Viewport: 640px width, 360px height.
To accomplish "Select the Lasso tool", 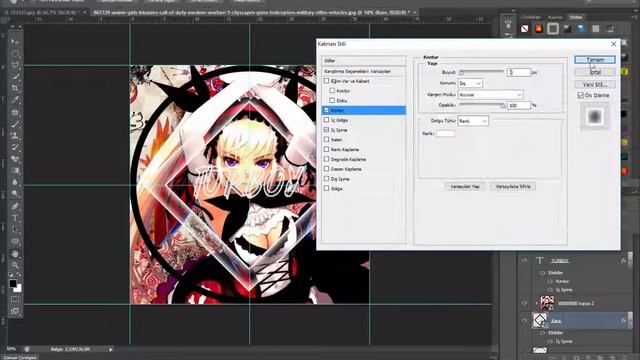I will click(x=15, y=65).
